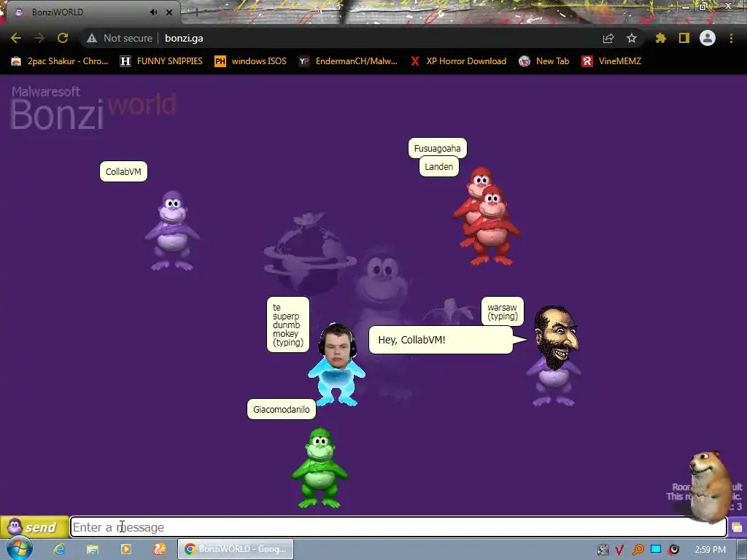Click the CollabVM name tag
The image size is (747, 560).
(x=123, y=171)
